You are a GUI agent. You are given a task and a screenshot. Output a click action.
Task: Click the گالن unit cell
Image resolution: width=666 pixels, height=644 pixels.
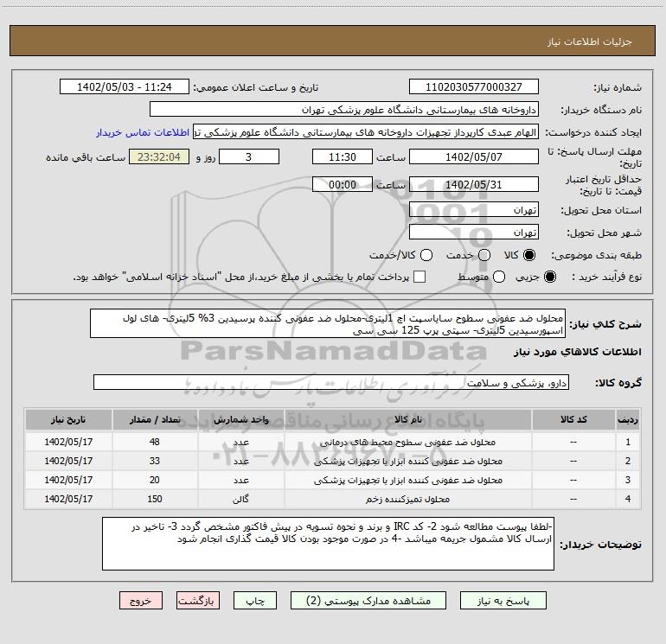point(240,500)
